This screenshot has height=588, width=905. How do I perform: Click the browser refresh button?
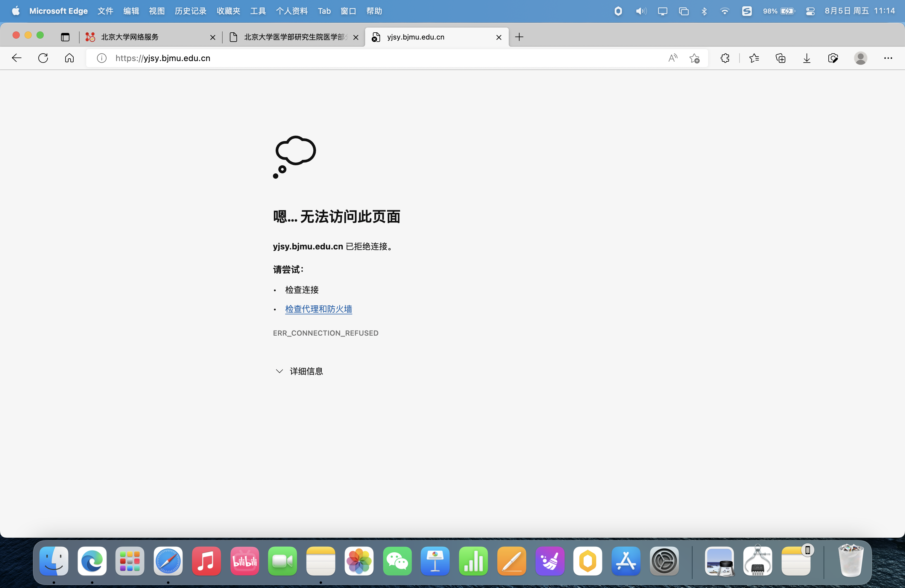[43, 58]
